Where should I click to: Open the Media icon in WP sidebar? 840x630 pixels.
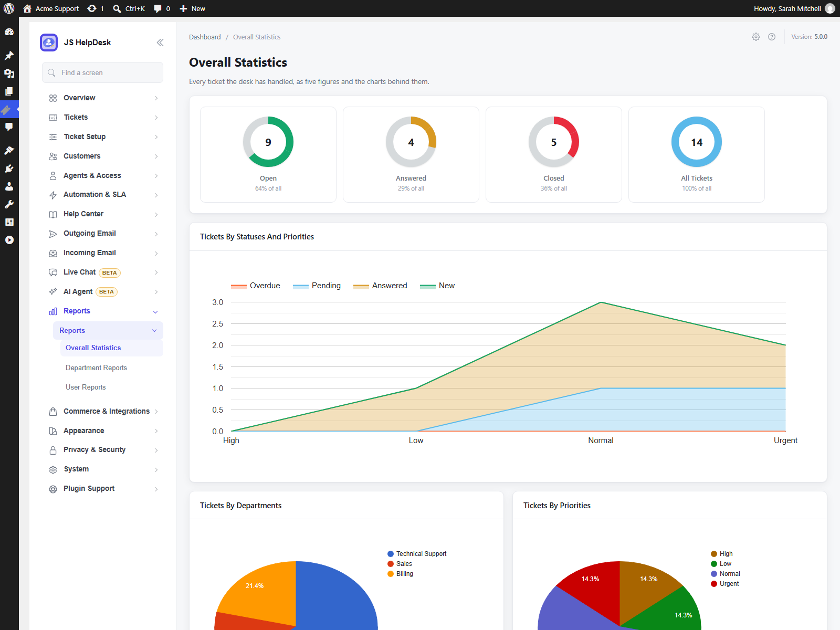[x=9, y=73]
